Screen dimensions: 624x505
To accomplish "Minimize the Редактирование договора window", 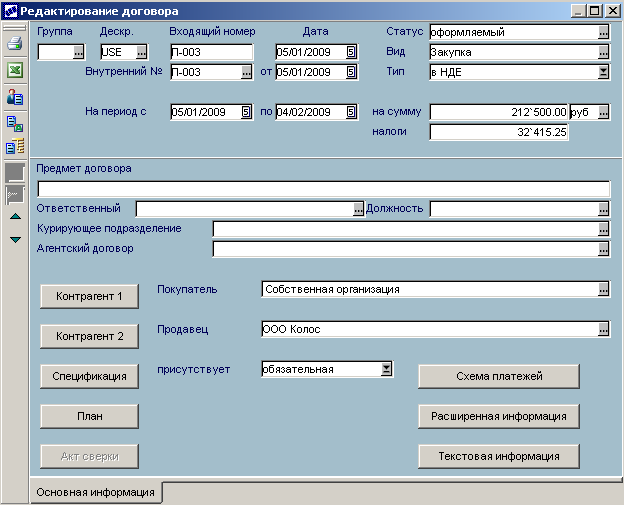I will [x=579, y=11].
